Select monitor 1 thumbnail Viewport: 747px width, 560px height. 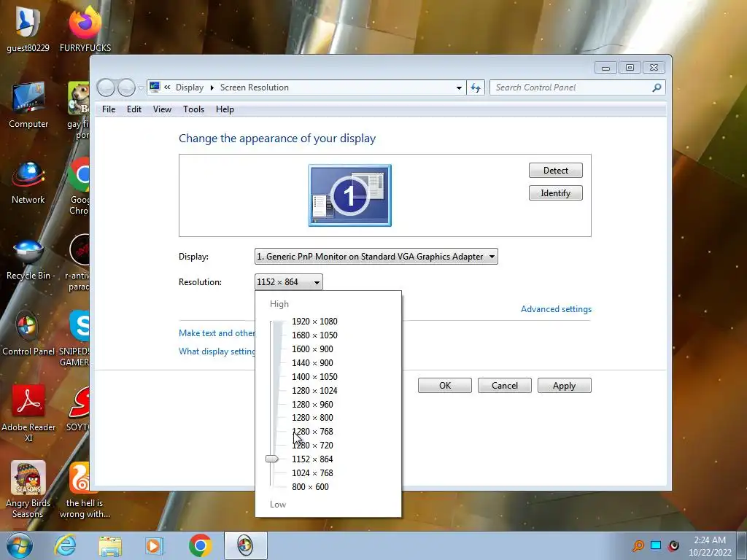click(x=349, y=195)
